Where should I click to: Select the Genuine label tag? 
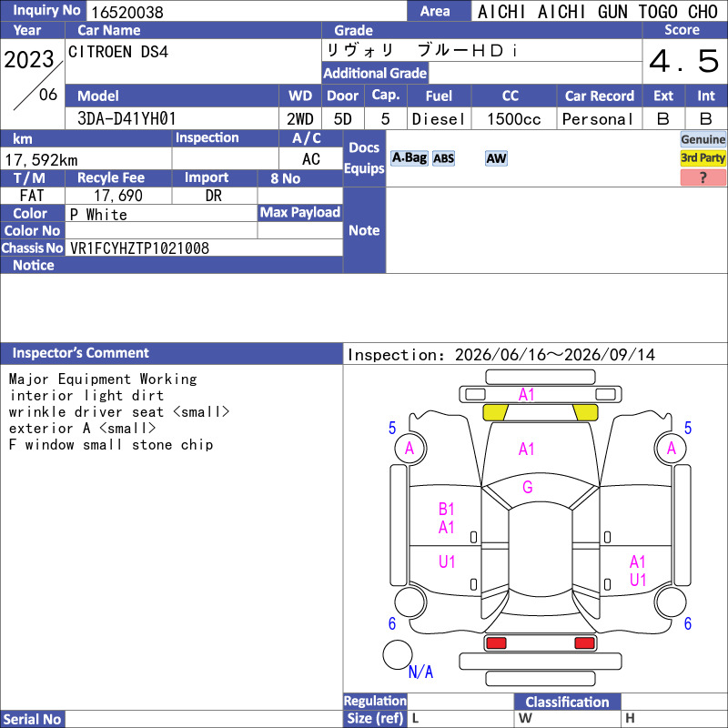703,139
